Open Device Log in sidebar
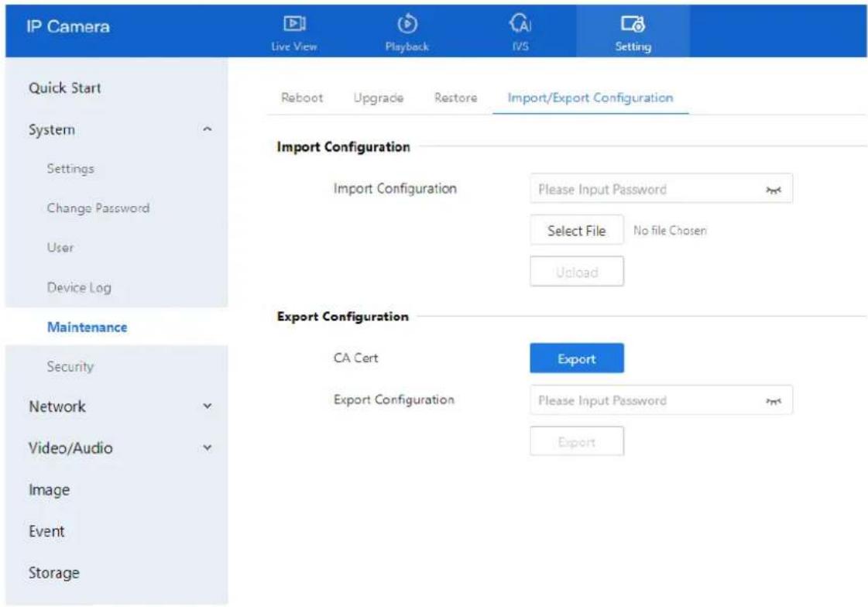The image size is (868, 607). click(79, 288)
